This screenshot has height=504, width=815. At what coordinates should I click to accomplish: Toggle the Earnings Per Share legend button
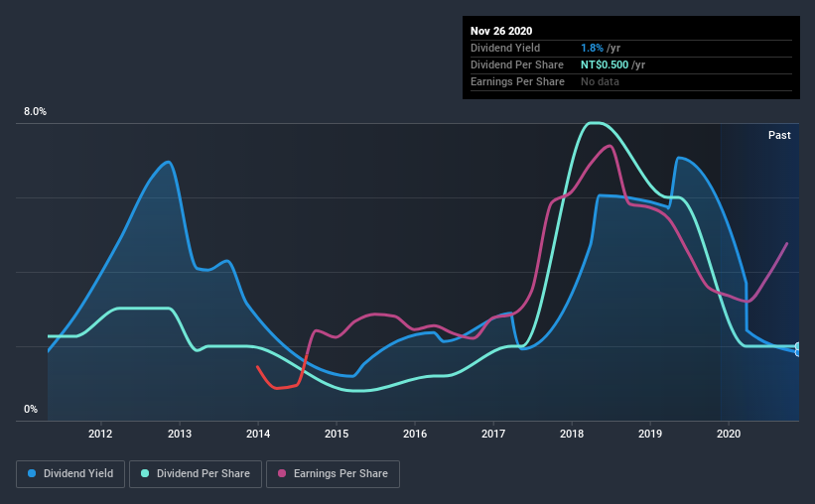pos(333,474)
